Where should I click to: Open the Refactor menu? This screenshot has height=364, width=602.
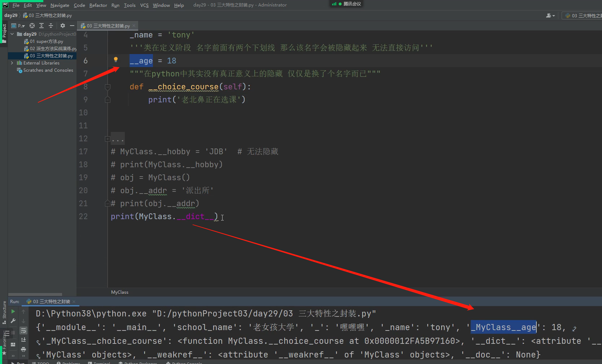(98, 5)
